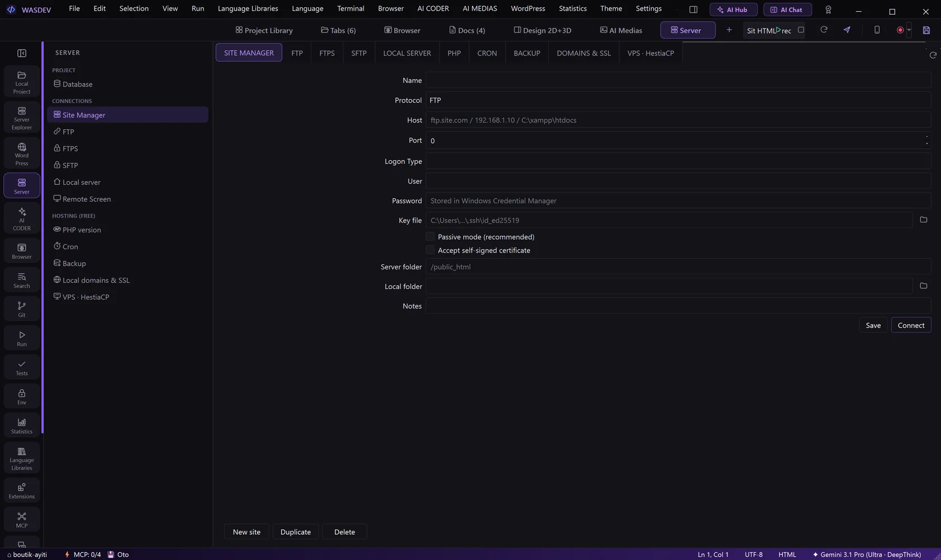Click the split layout icon in title bar
The height and width of the screenshot is (560, 941).
(693, 10)
